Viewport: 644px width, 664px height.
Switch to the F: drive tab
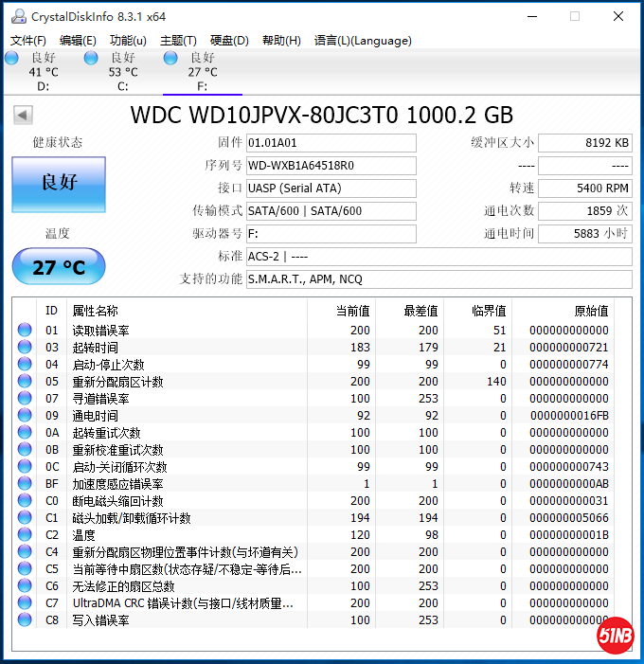coord(202,72)
